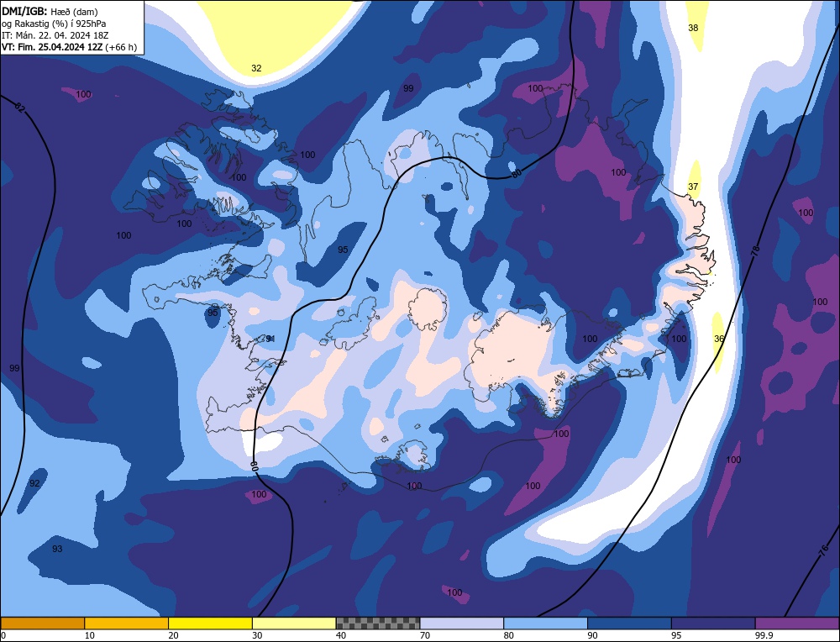This screenshot has height=642, width=840.
Task: Click the 78 height contour label
Action: point(755,250)
